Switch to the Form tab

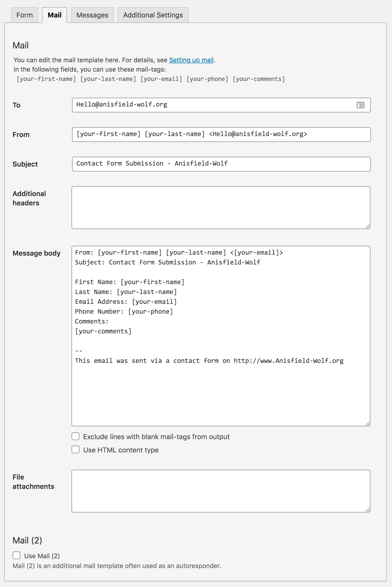click(x=25, y=15)
